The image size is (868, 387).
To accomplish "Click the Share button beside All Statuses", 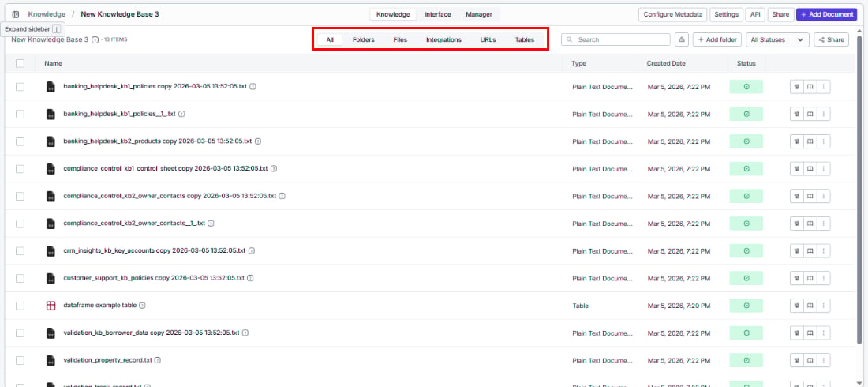I will pyautogui.click(x=831, y=40).
